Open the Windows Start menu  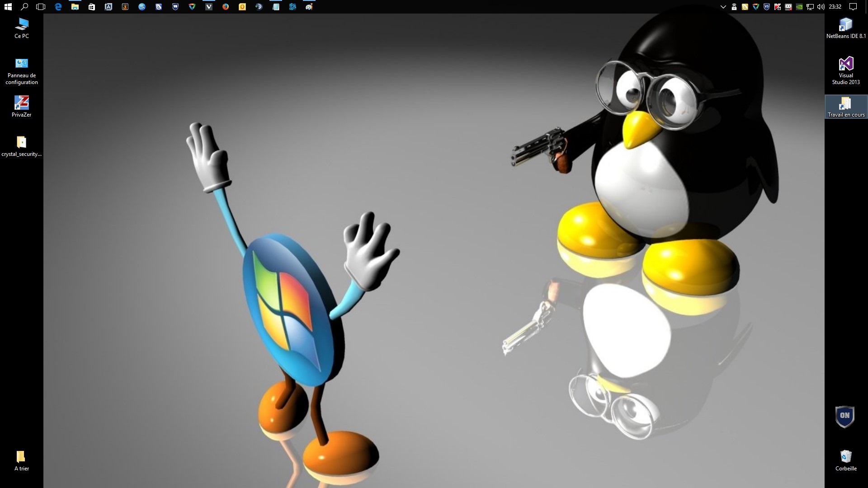click(x=8, y=7)
